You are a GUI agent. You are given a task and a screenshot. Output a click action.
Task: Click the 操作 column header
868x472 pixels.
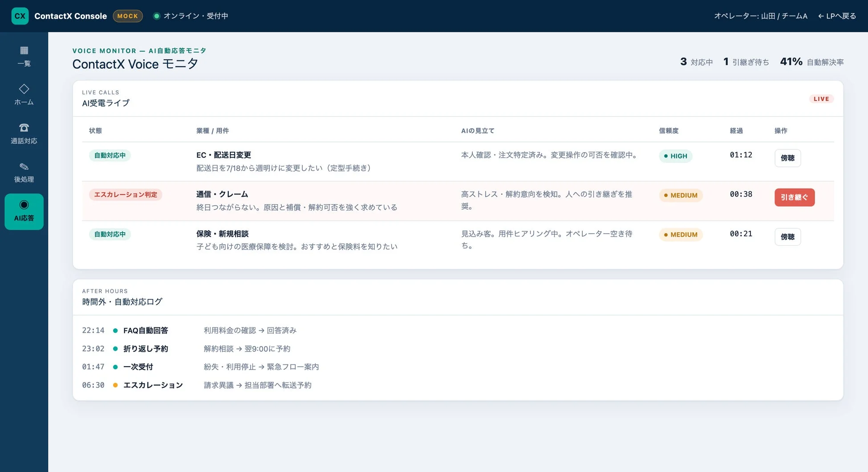pos(781,130)
